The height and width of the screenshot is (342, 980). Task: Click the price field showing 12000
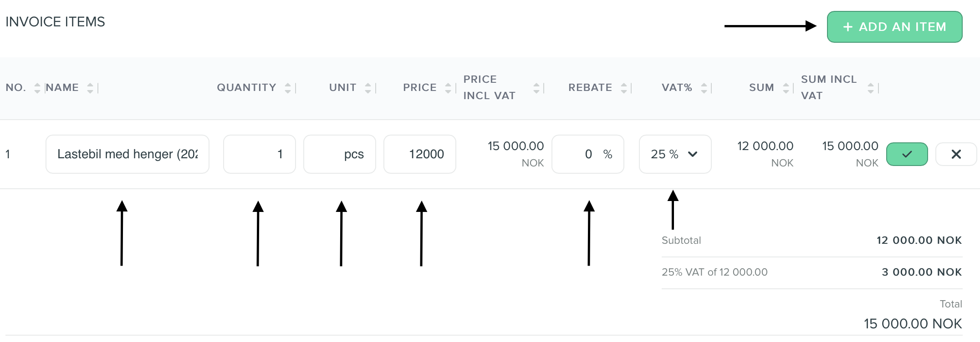(x=419, y=154)
